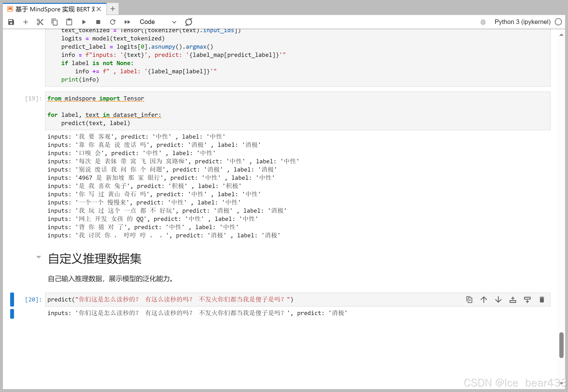Restart the kernel with the circular arrow

click(113, 22)
